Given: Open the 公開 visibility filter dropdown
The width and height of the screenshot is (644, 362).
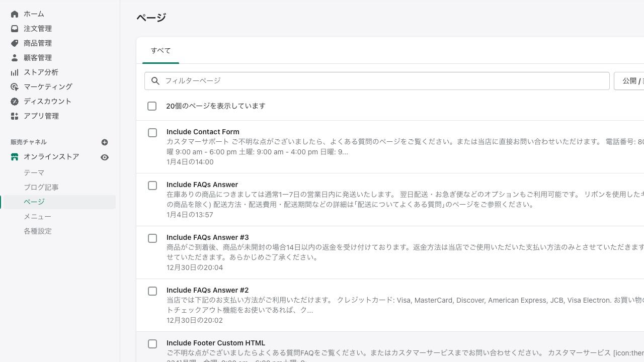Looking at the screenshot, I should (x=629, y=81).
